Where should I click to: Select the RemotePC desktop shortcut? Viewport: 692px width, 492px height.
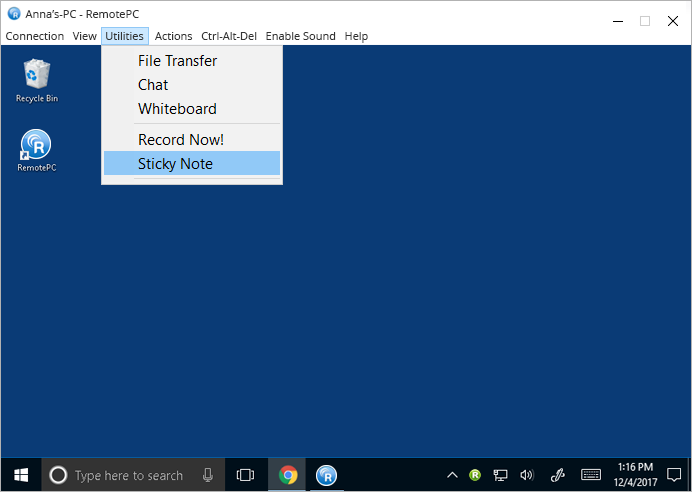(36, 150)
